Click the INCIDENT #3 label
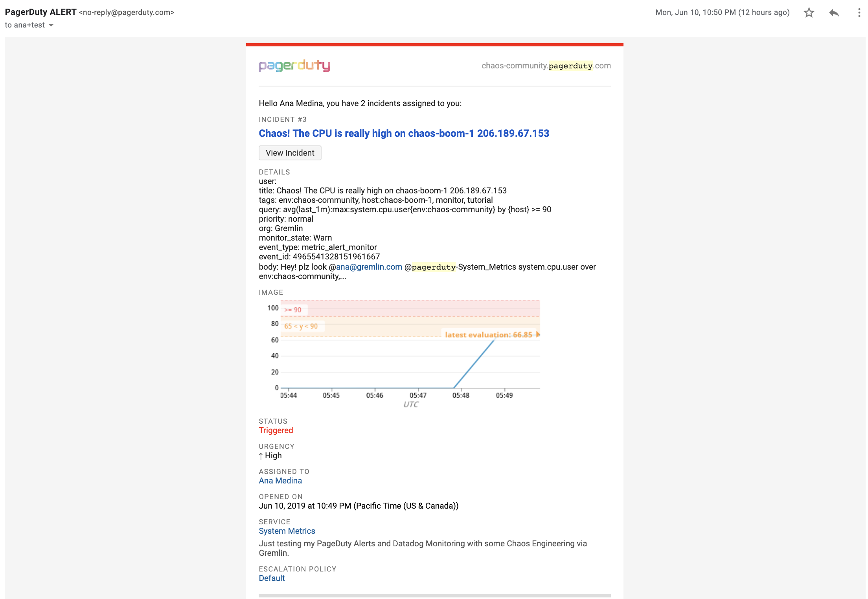 [x=283, y=119]
